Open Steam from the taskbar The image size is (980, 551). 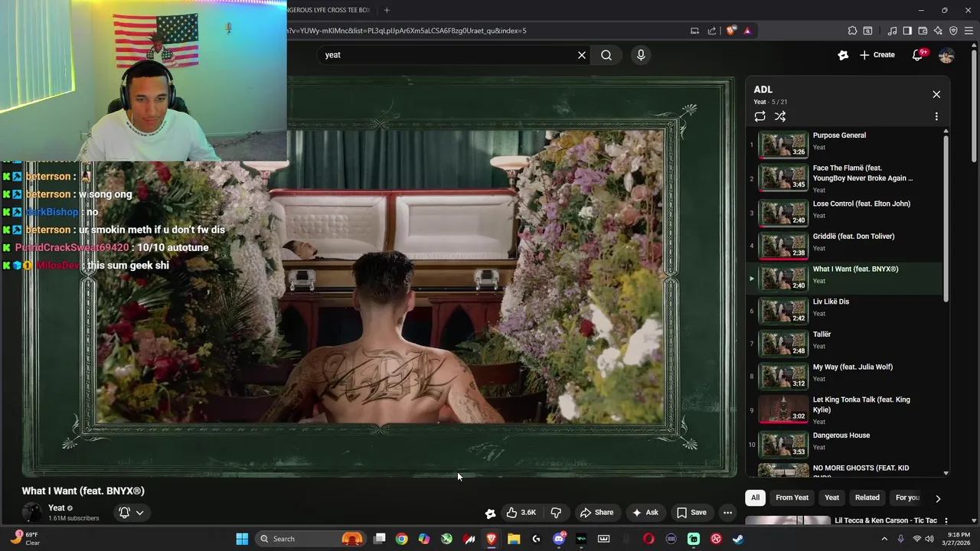738,539
